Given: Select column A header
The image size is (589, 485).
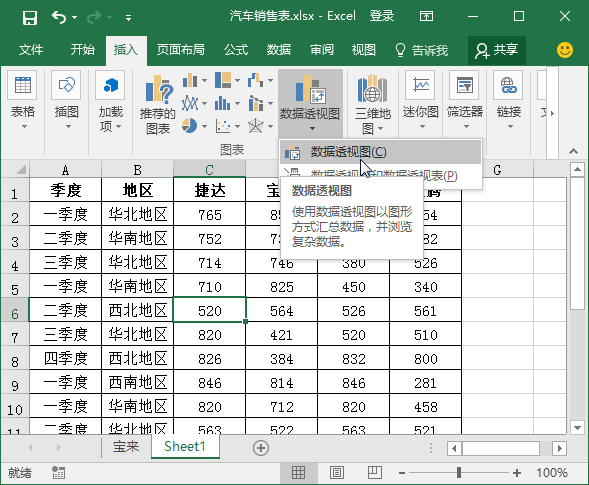Looking at the screenshot, I should tap(65, 170).
